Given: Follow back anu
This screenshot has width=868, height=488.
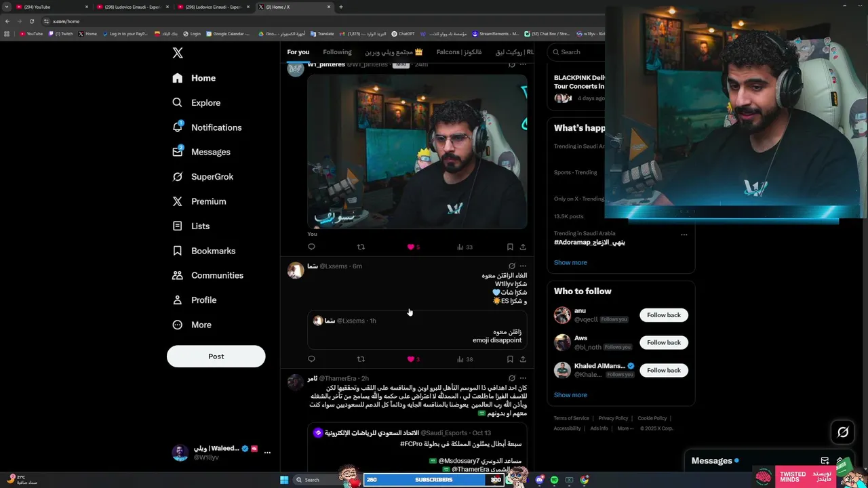Looking at the screenshot, I should [663, 315].
